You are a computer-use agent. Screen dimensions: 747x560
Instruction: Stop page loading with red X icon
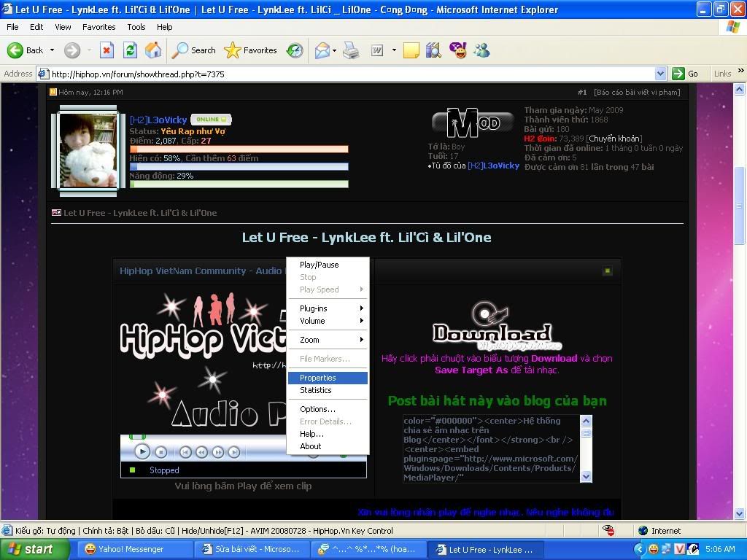107,50
